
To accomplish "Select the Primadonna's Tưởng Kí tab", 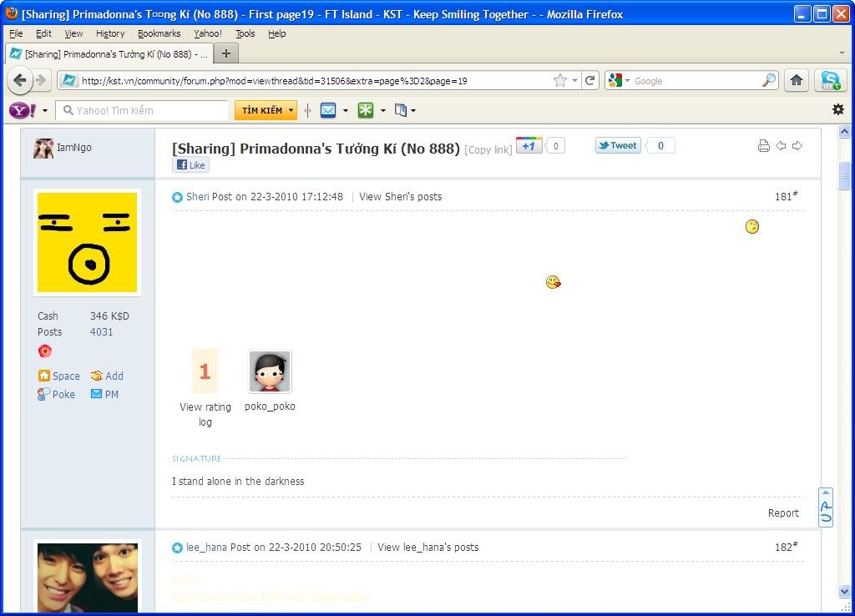I will click(x=109, y=53).
